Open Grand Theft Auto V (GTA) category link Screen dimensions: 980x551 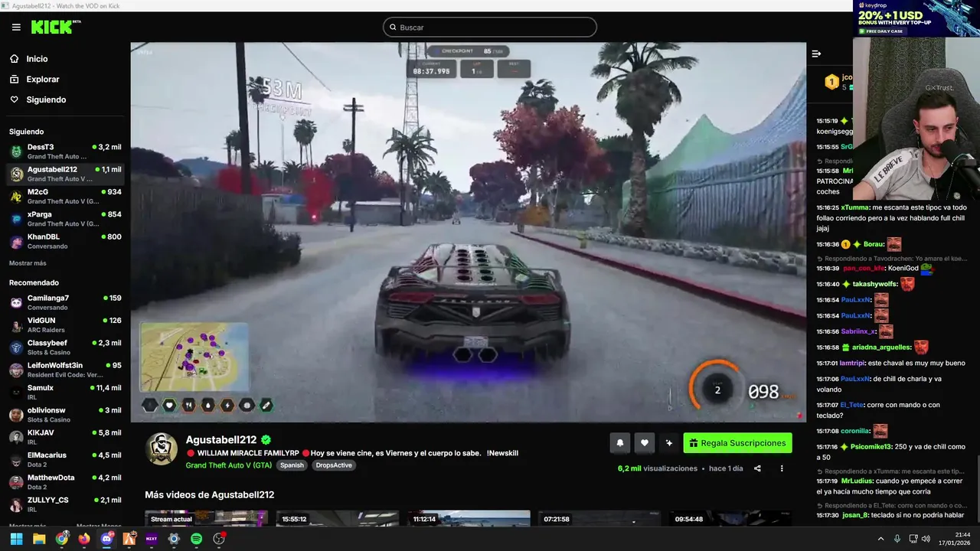228,465
